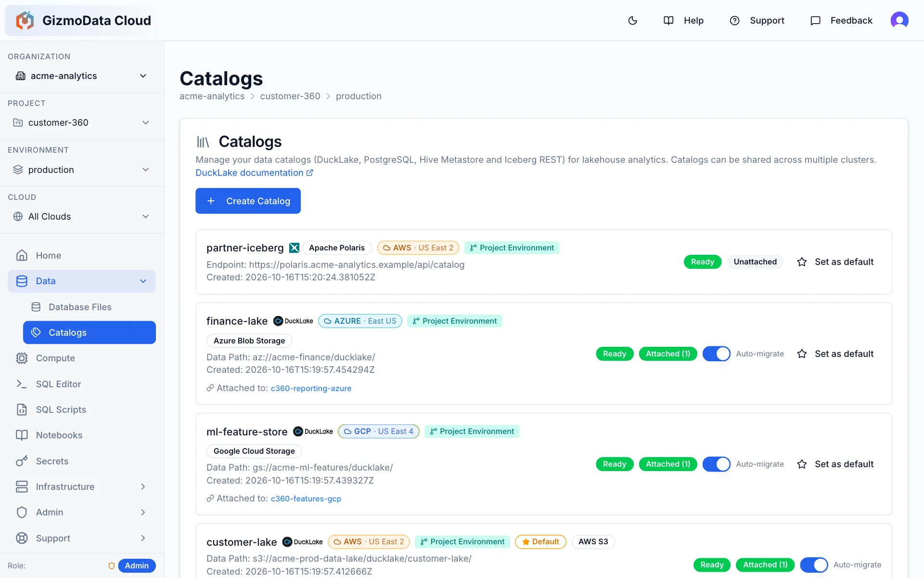Click the acme-analytics breadcrumb
Viewport: 924px width, 578px height.
point(212,96)
